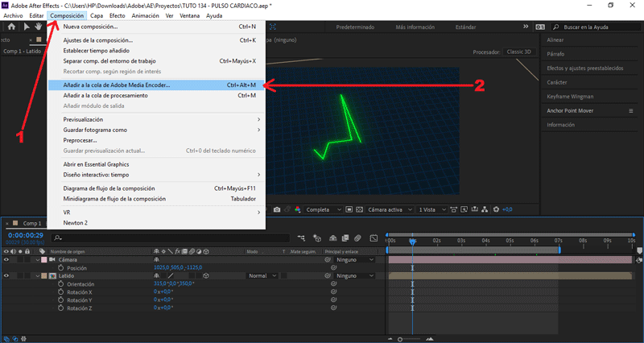
Task: Toggle the Layer Switches pane icon at bottom-left
Action: coord(6,339)
